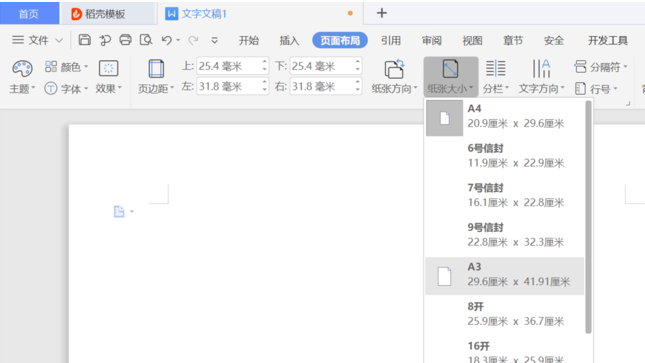
Task: Select 9号信封 envelope paper size
Action: 505,235
